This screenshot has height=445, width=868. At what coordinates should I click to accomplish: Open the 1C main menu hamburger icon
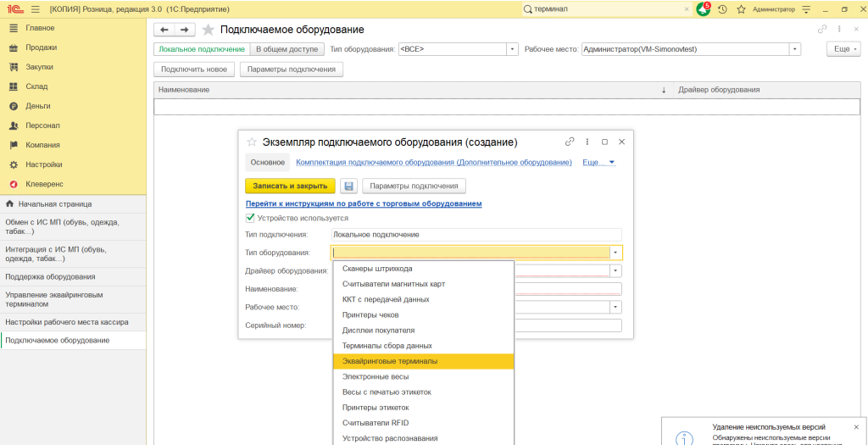(x=36, y=9)
